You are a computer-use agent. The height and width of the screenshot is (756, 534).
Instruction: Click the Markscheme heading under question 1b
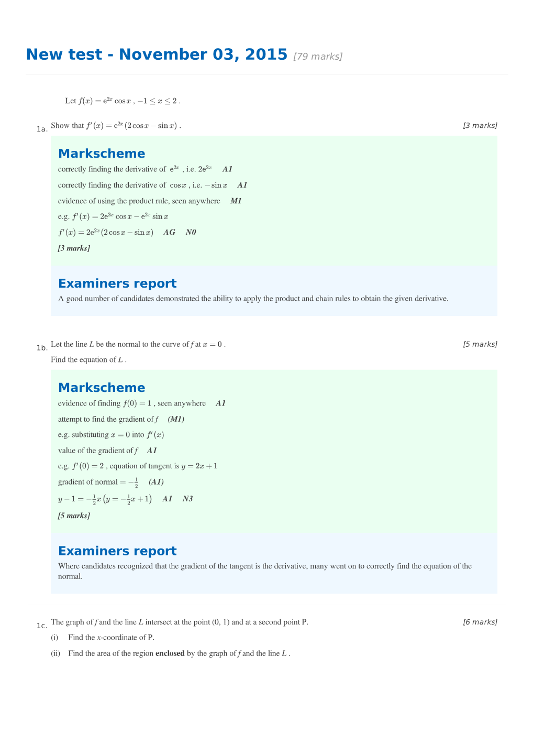click(x=102, y=388)
